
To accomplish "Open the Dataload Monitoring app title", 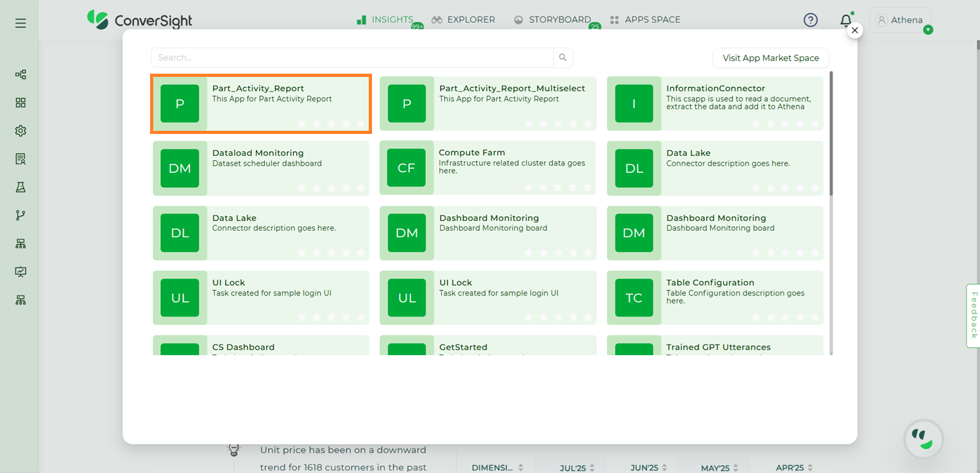I will [258, 153].
